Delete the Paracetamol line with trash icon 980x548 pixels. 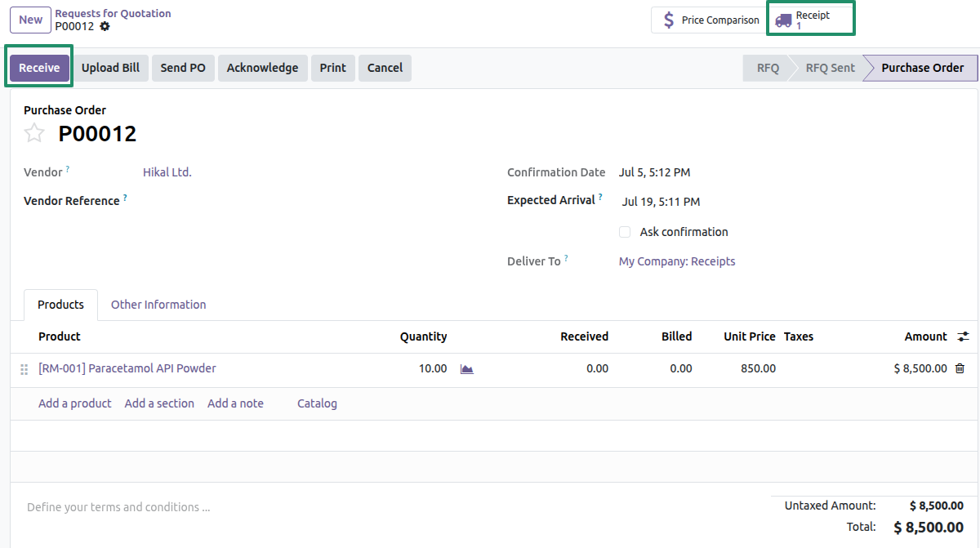coord(960,368)
